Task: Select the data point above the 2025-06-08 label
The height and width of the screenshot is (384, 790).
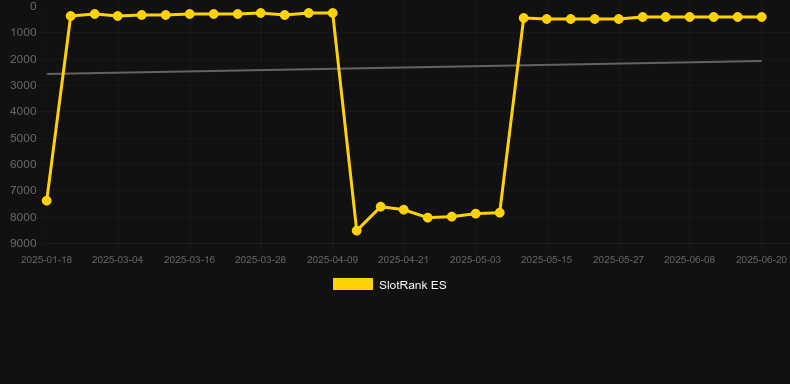Action: click(690, 17)
